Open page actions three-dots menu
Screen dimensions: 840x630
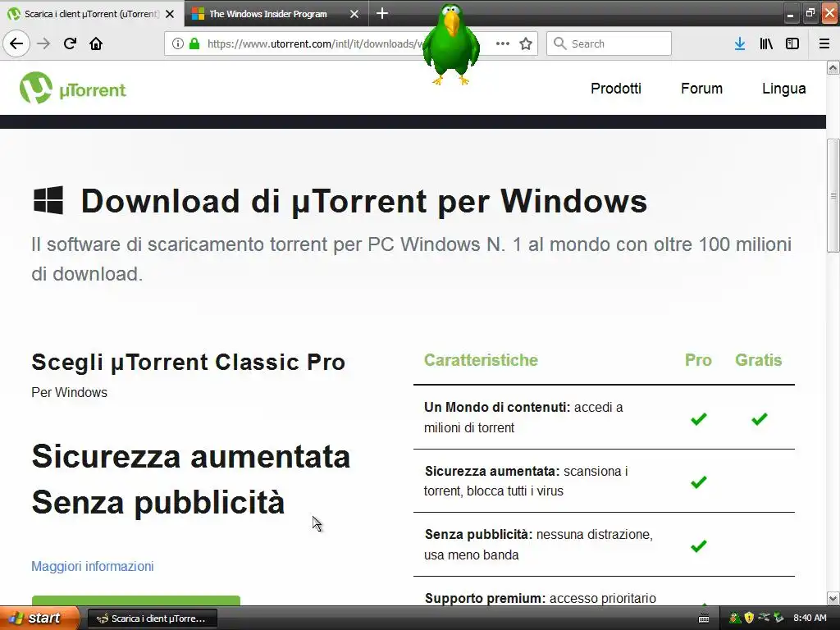tap(503, 44)
